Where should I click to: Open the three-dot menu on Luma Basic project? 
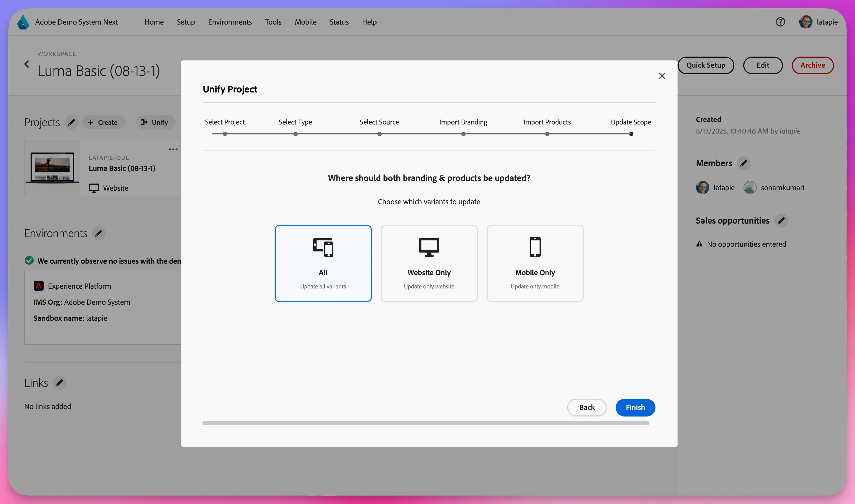[x=173, y=149]
